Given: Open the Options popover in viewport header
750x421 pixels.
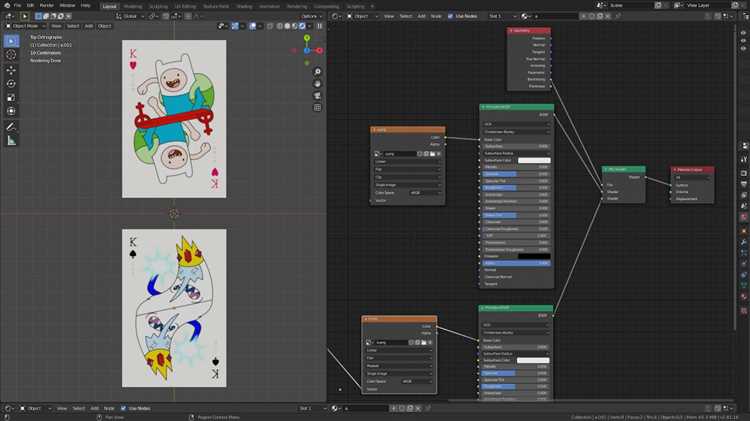Looking at the screenshot, I should pyautogui.click(x=311, y=16).
